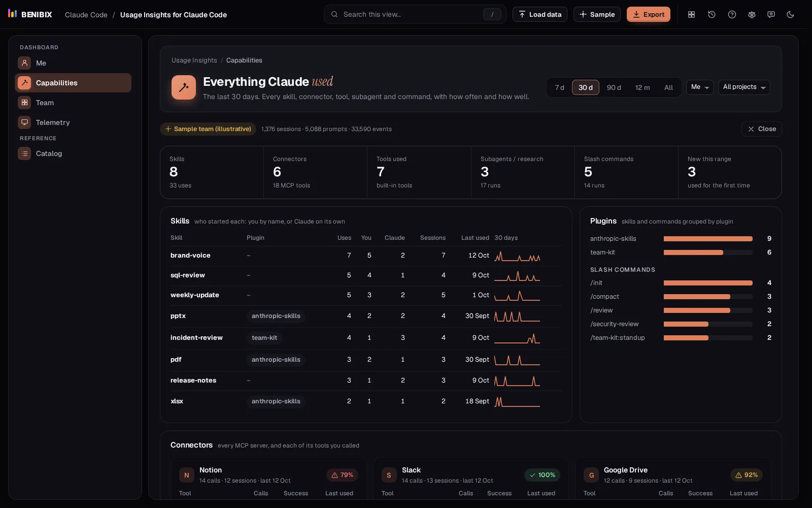This screenshot has width=812, height=508.
Task: Click the Load data button
Action: (x=540, y=14)
